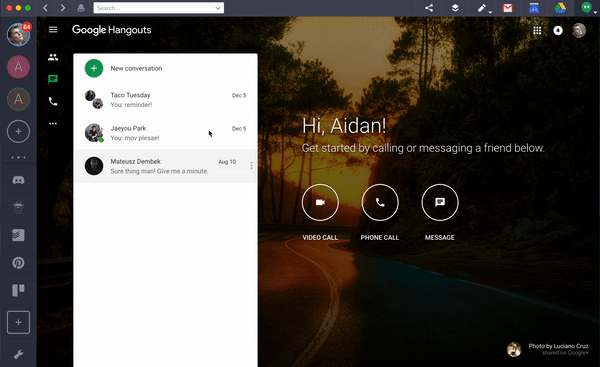Go forward with the right arrow

point(62,8)
